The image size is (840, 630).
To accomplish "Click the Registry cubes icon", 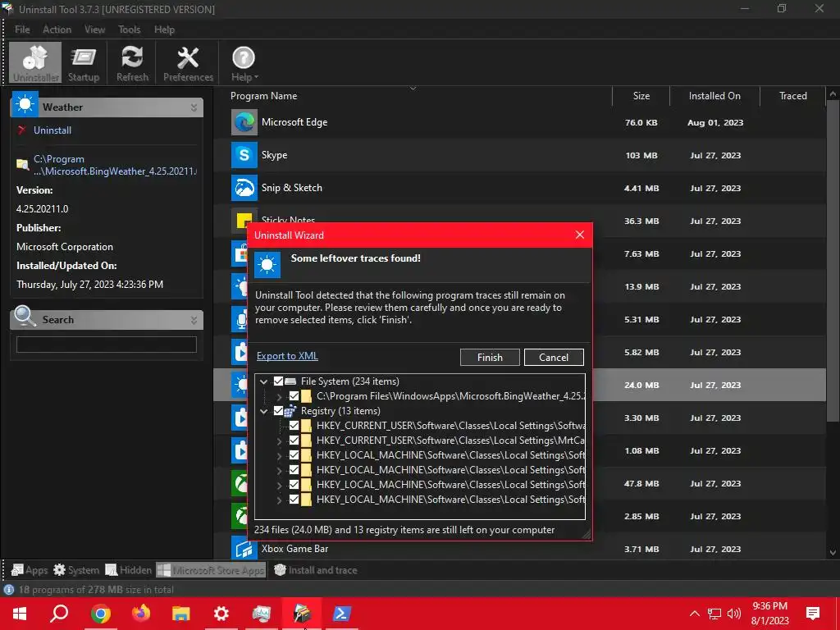I will tap(290, 411).
